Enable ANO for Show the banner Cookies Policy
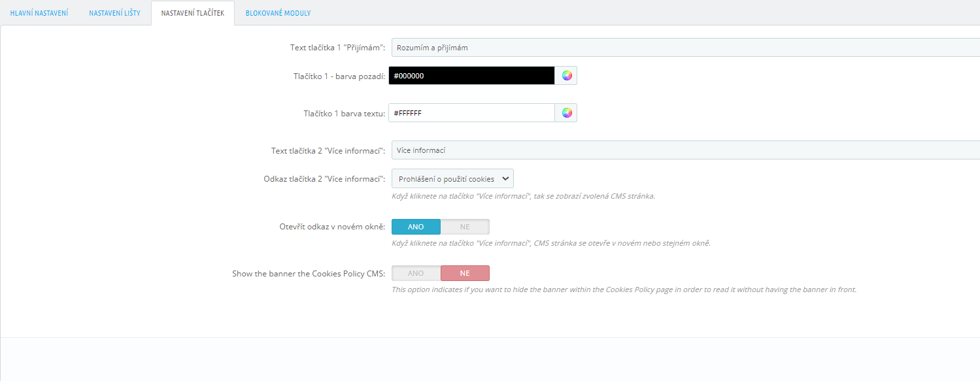 click(416, 273)
